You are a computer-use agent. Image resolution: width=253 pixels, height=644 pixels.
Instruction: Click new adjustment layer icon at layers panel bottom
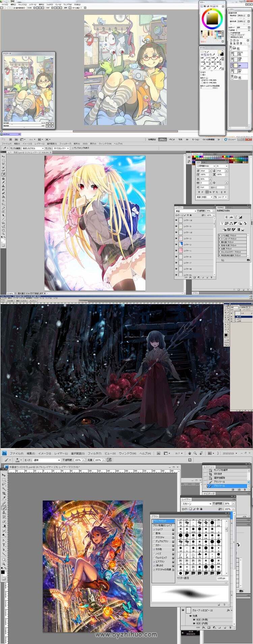click(214, 627)
